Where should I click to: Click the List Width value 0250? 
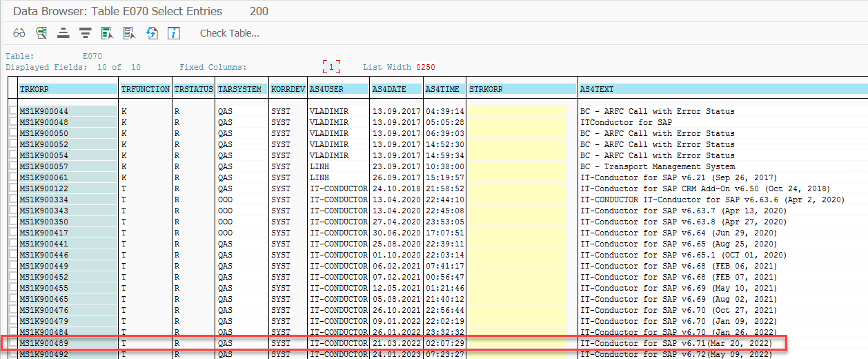425,67
